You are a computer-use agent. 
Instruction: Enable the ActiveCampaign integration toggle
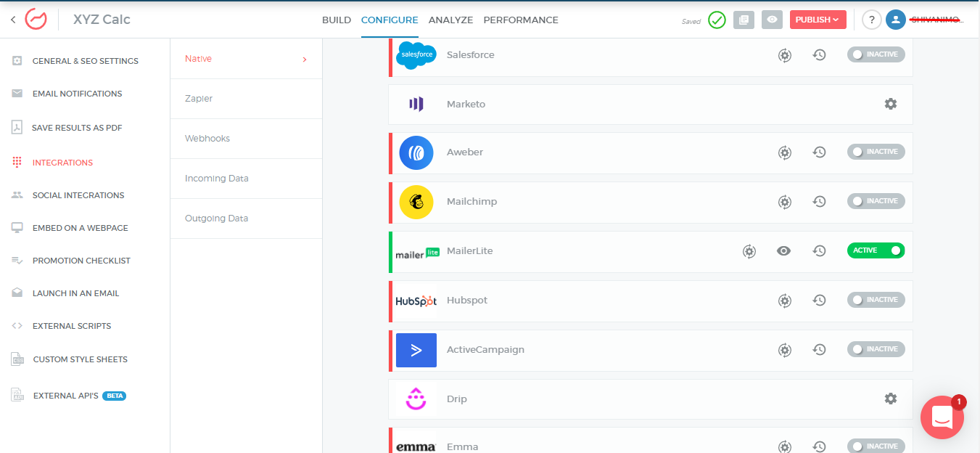click(876, 349)
